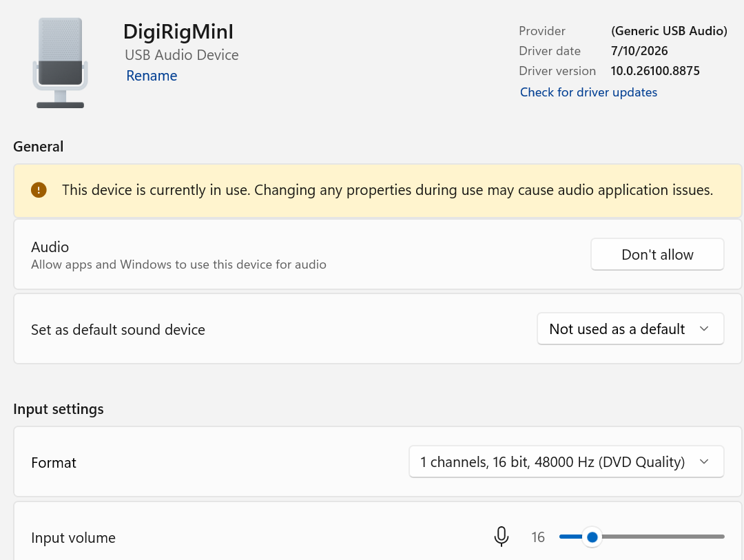Click the input volume slider handle

point(592,537)
